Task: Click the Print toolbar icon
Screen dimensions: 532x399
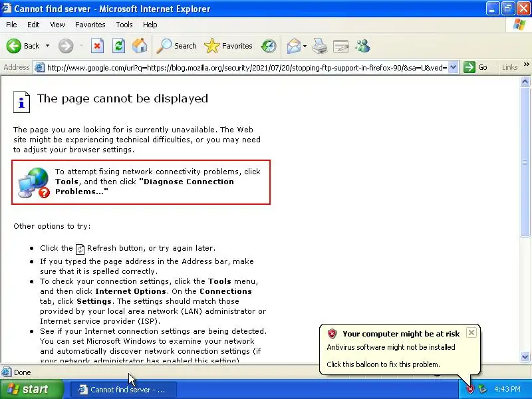Action: [x=320, y=46]
